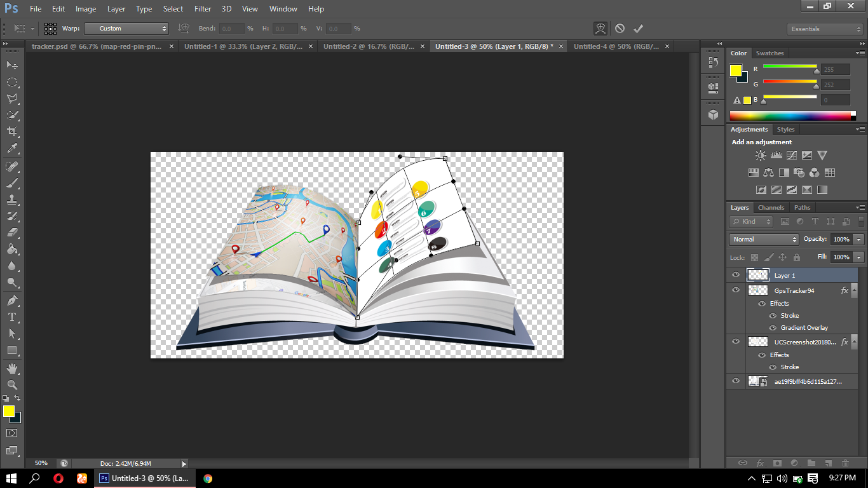The image size is (868, 488).
Task: Open the status bar info arrow
Action: pos(184,464)
